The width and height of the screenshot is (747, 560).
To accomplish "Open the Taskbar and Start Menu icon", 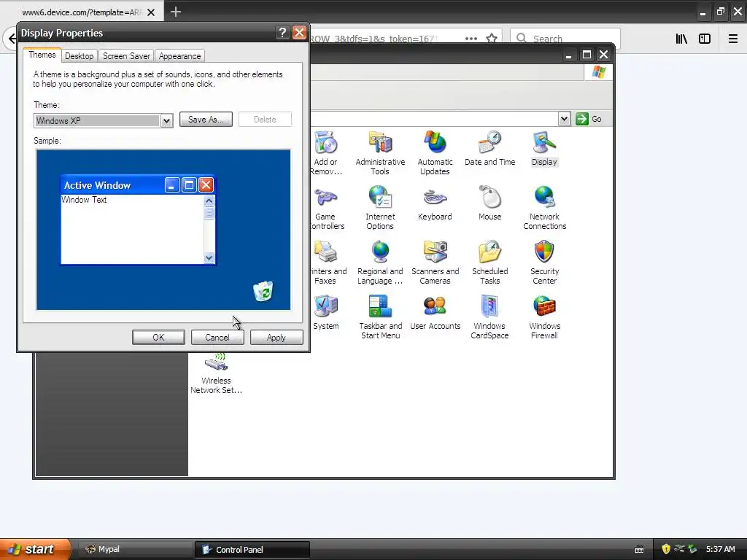I will coord(380,316).
